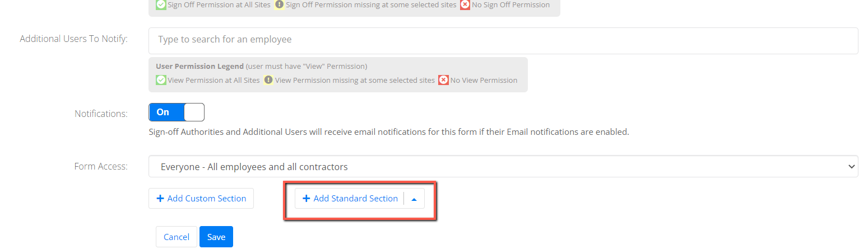
Task: Click Add Custom Section button
Action: 201,199
